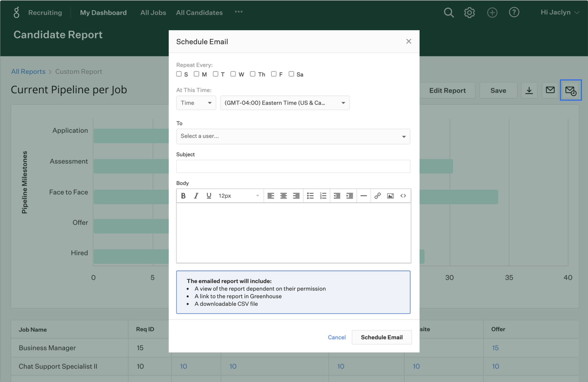Expand the Time selector

point(196,103)
